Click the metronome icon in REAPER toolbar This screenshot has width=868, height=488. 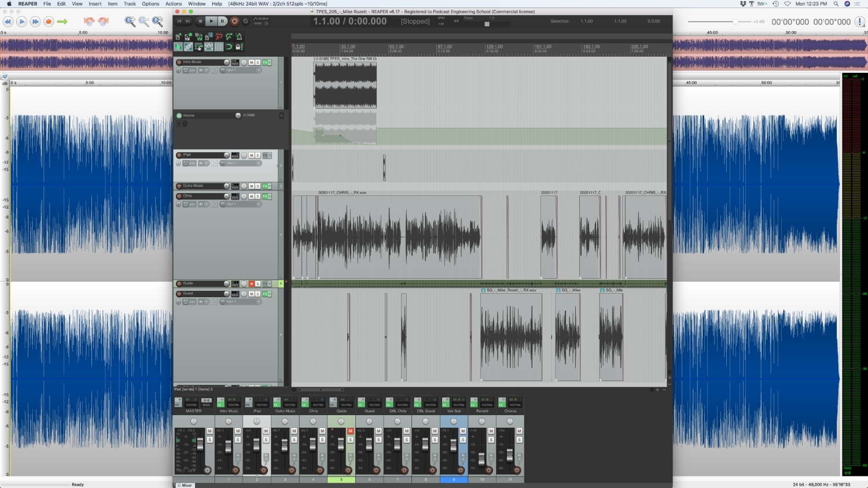(x=239, y=36)
